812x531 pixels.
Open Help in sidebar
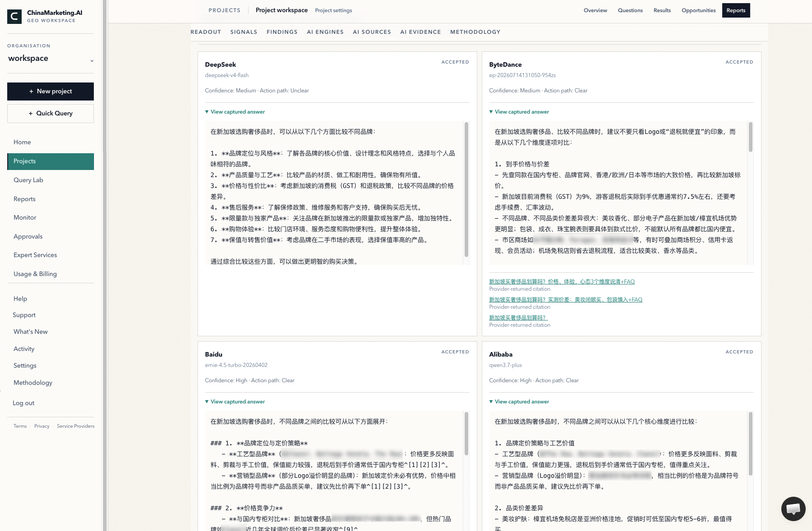[20, 299]
